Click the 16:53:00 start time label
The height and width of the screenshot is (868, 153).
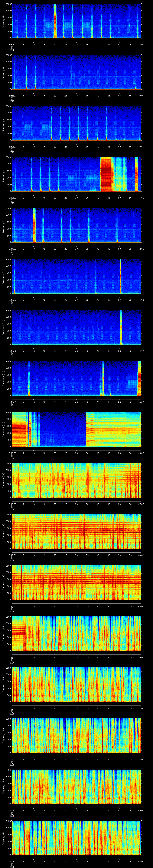[12, 861]
